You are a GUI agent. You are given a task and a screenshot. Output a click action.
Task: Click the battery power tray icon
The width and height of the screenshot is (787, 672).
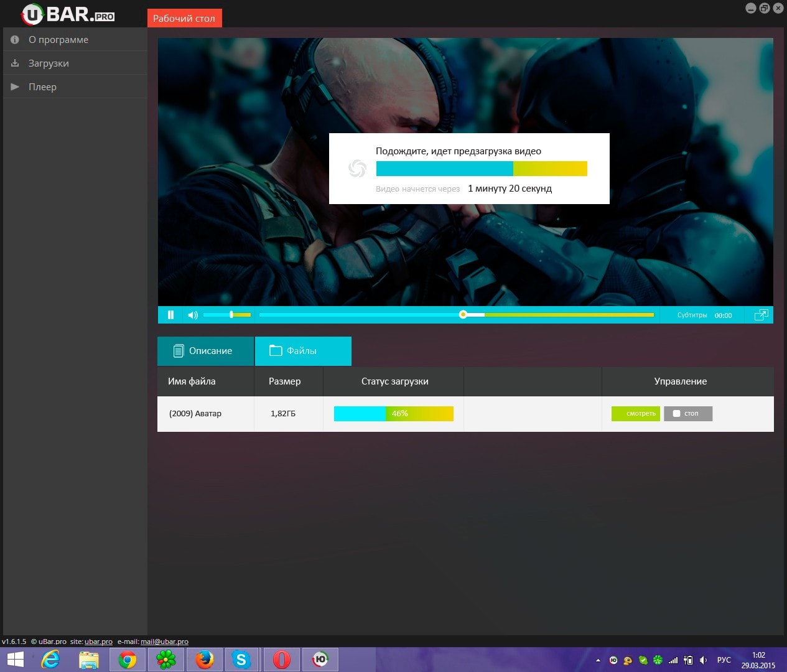pos(688,660)
